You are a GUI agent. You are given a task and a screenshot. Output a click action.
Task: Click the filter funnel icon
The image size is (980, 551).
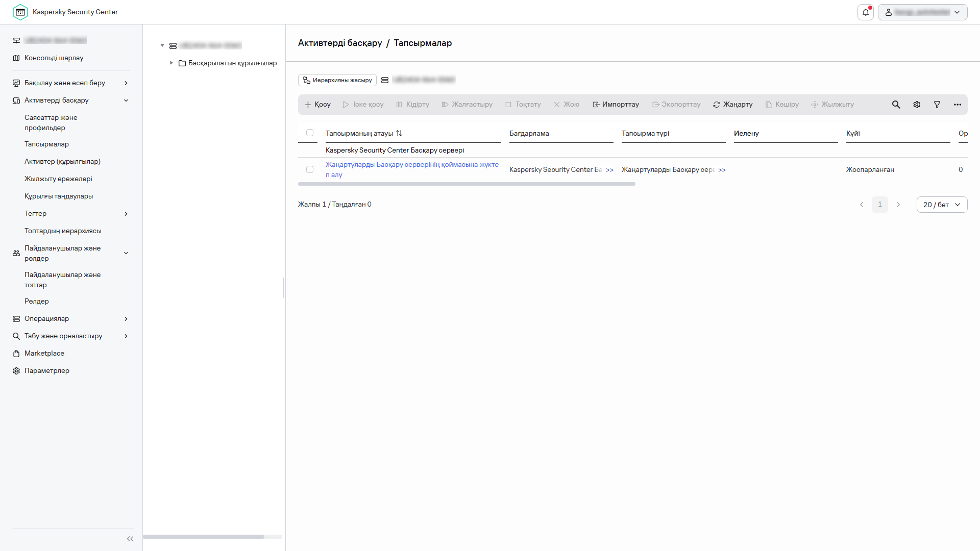click(x=937, y=105)
